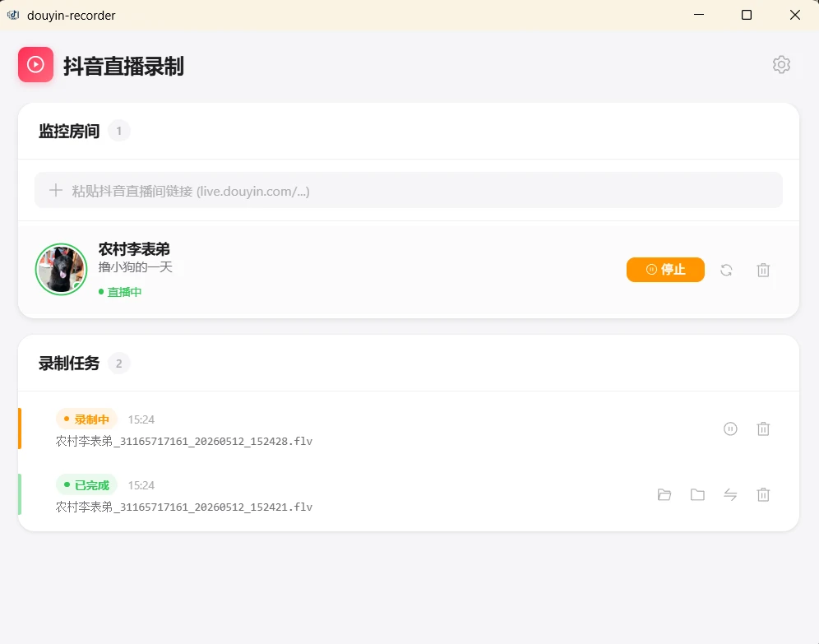This screenshot has width=819, height=644.
Task: Click the 农村李表弟 dog avatar
Action: [61, 270]
